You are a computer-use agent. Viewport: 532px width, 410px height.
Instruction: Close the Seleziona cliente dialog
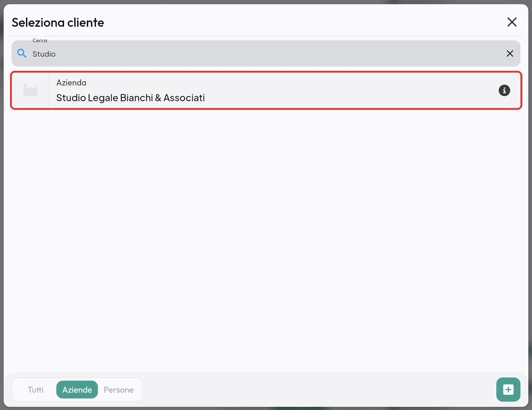(512, 22)
